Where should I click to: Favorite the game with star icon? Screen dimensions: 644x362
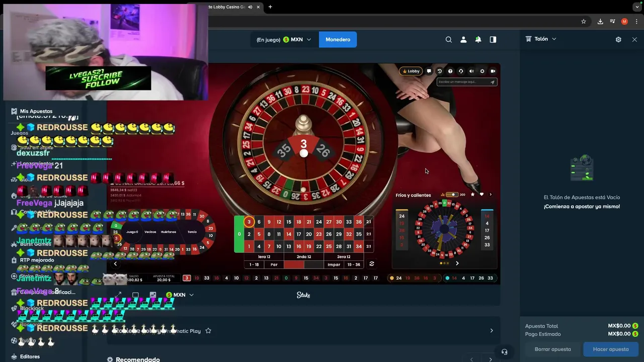tap(208, 331)
